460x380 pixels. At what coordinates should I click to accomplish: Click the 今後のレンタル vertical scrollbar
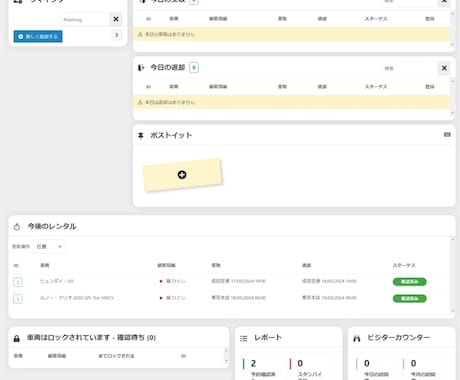(x=452, y=275)
